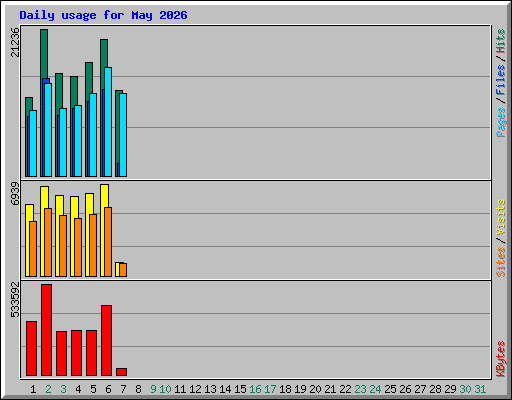This screenshot has width=512, height=400.
Task: Select the day 5 axis label
Action: tap(93, 389)
